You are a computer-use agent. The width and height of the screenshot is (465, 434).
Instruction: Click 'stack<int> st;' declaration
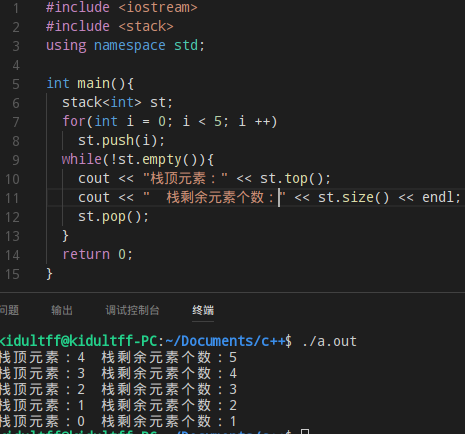point(117,102)
